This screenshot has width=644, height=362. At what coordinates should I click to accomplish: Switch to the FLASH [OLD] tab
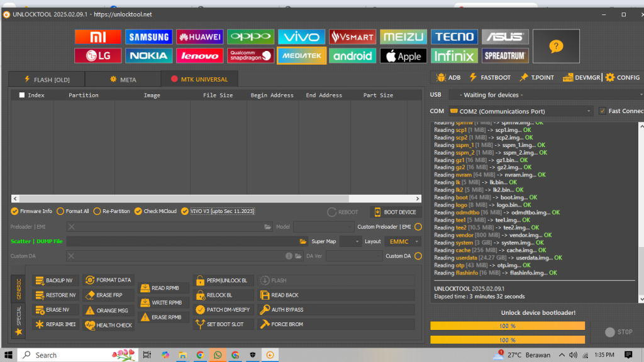coord(47,80)
